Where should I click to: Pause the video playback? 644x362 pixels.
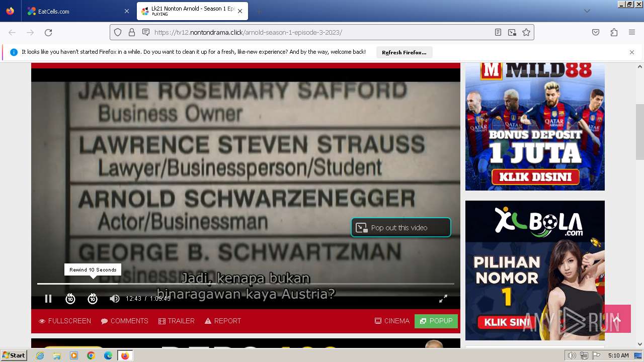pyautogui.click(x=48, y=299)
